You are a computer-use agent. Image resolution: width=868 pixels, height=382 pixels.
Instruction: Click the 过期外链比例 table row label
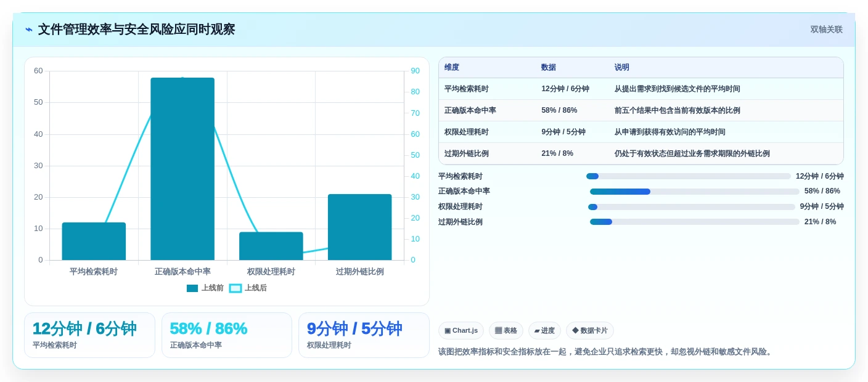click(x=467, y=153)
